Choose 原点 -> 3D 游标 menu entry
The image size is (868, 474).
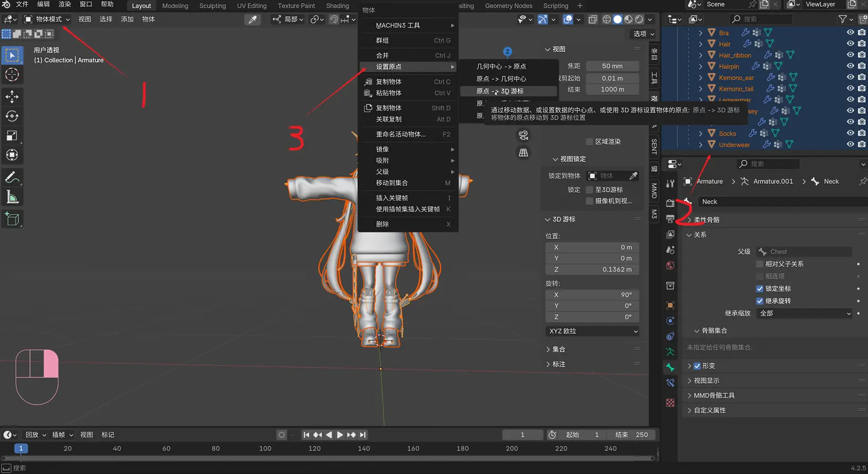tap(500, 91)
